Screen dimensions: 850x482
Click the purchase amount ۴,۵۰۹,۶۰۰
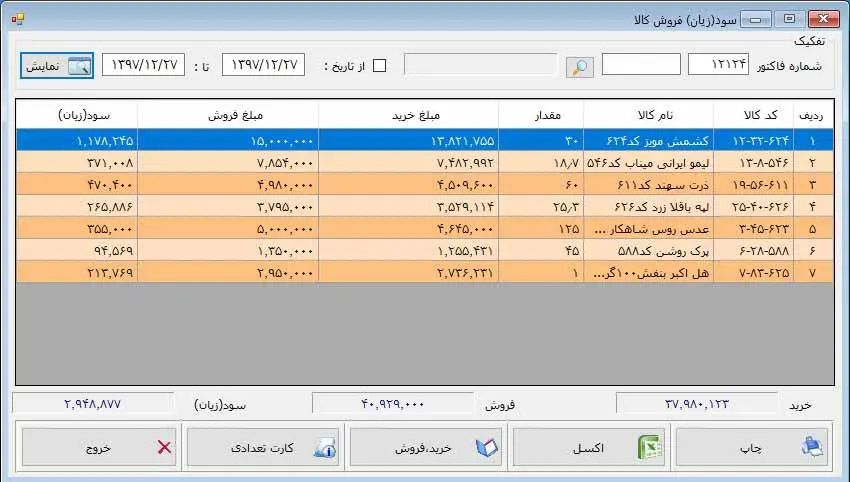pyautogui.click(x=465, y=185)
